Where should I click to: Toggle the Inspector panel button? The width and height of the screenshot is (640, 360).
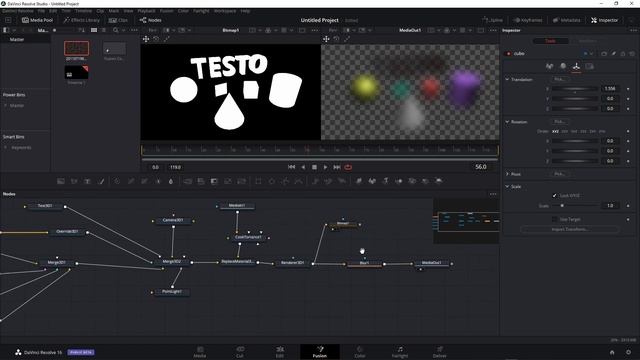tap(604, 20)
